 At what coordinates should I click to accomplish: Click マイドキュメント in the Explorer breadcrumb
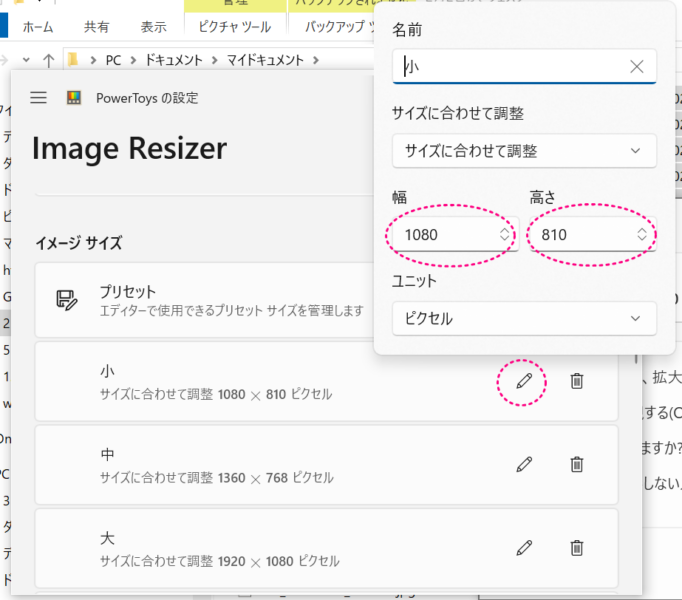click(x=265, y=60)
